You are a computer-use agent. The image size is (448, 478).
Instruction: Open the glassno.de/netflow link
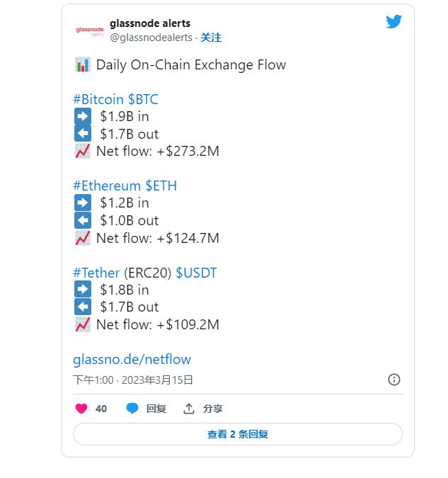[x=132, y=359]
